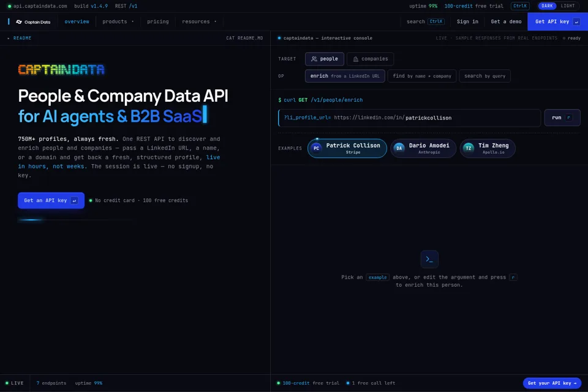Screen dimensions: 588x392
Task: Click the enter key icon on Get an API key
Action: click(74, 201)
